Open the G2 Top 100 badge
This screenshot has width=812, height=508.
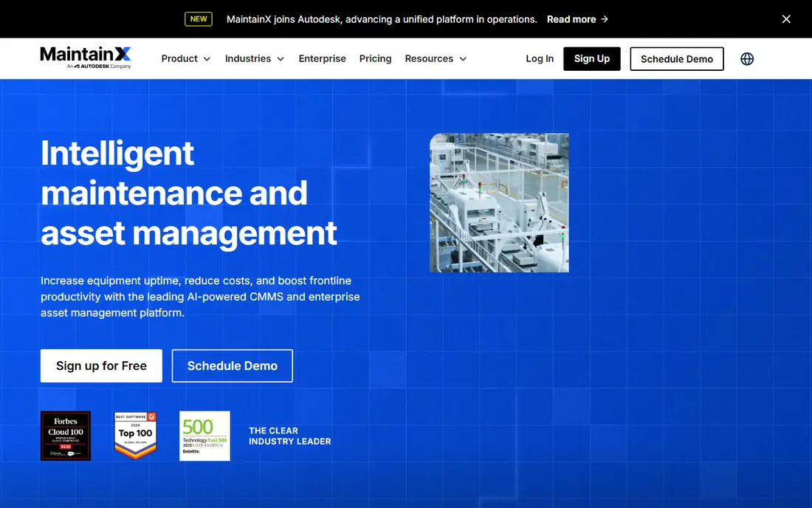[x=135, y=436]
